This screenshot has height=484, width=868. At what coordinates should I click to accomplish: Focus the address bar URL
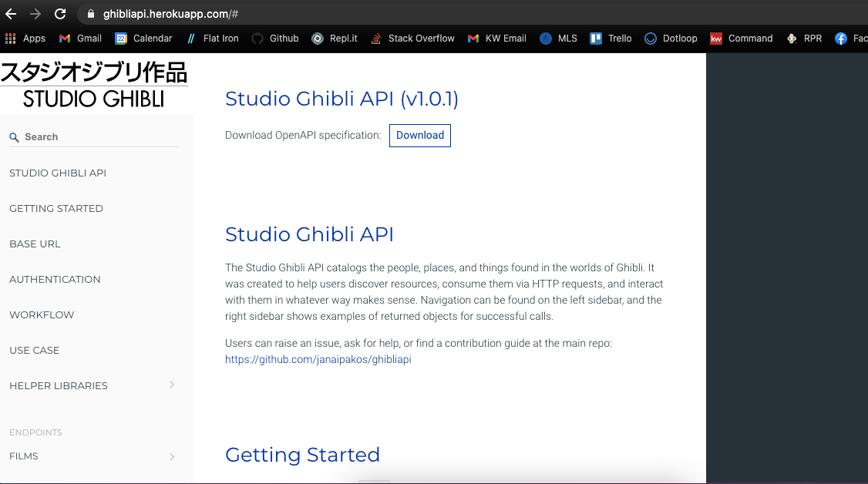[x=170, y=14]
